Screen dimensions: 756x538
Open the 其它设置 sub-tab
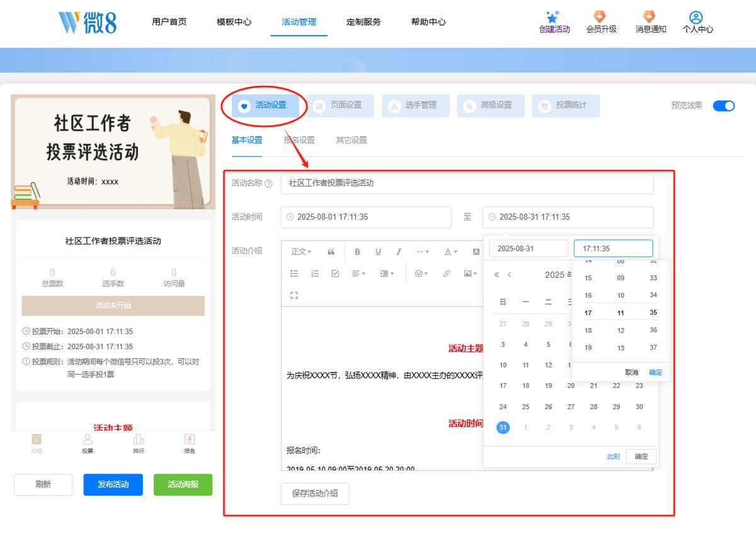pyautogui.click(x=352, y=140)
